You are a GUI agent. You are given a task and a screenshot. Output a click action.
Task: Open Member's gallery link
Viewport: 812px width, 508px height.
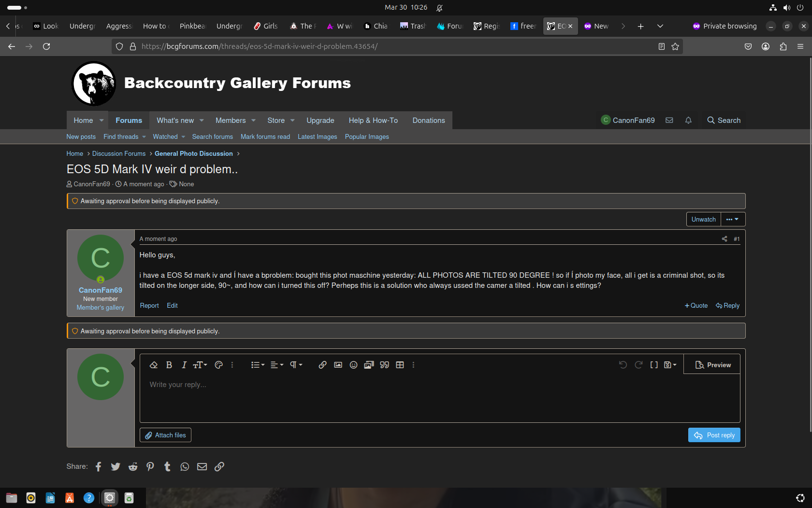tap(101, 307)
